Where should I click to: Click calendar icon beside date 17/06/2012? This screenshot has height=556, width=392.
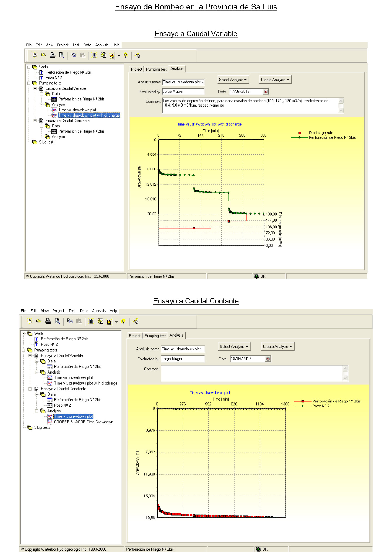266,92
